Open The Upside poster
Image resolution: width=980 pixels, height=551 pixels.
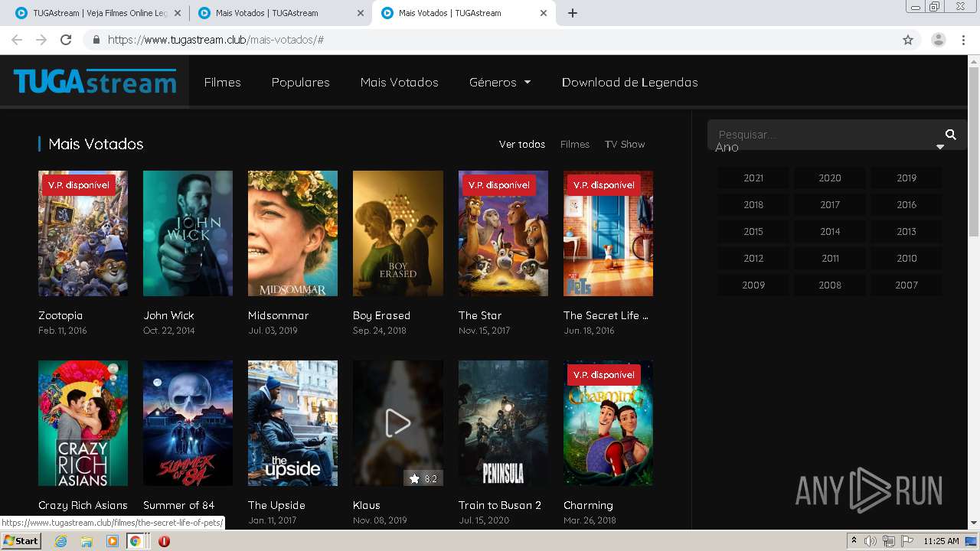[292, 423]
